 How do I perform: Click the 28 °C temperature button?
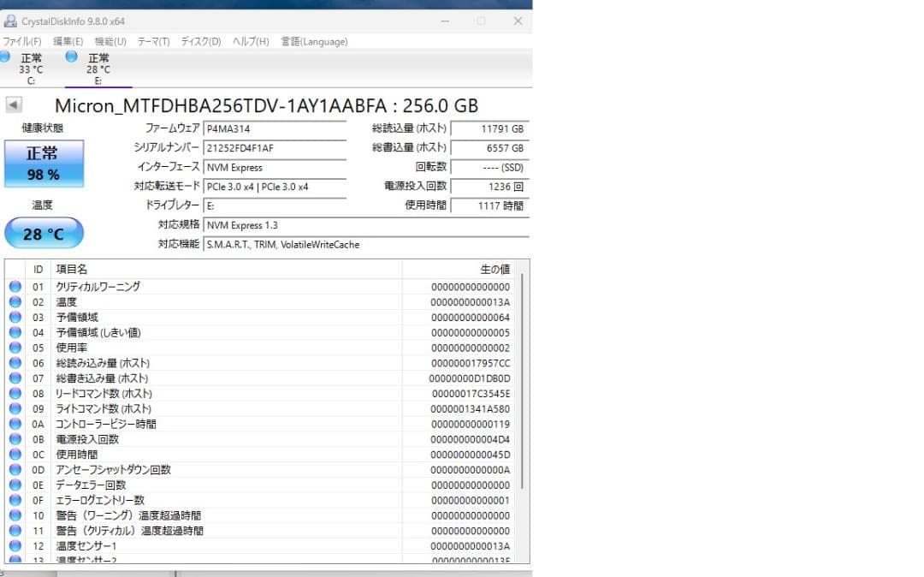tap(44, 234)
